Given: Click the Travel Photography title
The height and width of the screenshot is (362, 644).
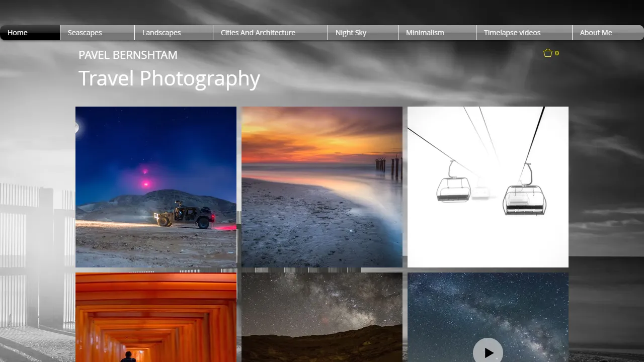Looking at the screenshot, I should pos(169,78).
